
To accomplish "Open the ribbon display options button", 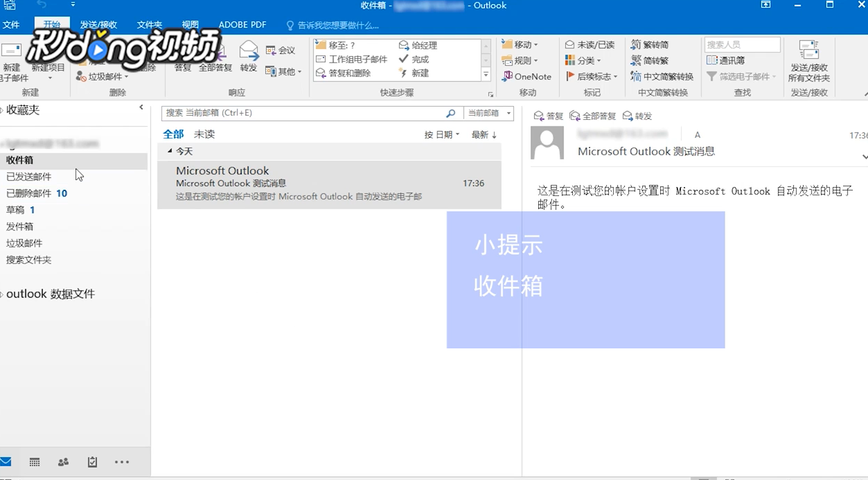I will (x=765, y=5).
